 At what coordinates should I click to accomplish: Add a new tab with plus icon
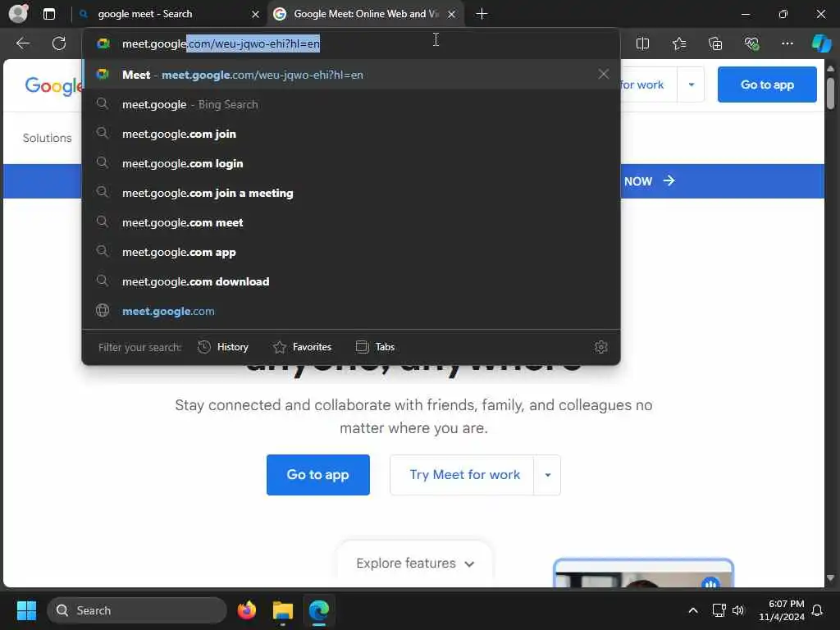click(x=482, y=14)
